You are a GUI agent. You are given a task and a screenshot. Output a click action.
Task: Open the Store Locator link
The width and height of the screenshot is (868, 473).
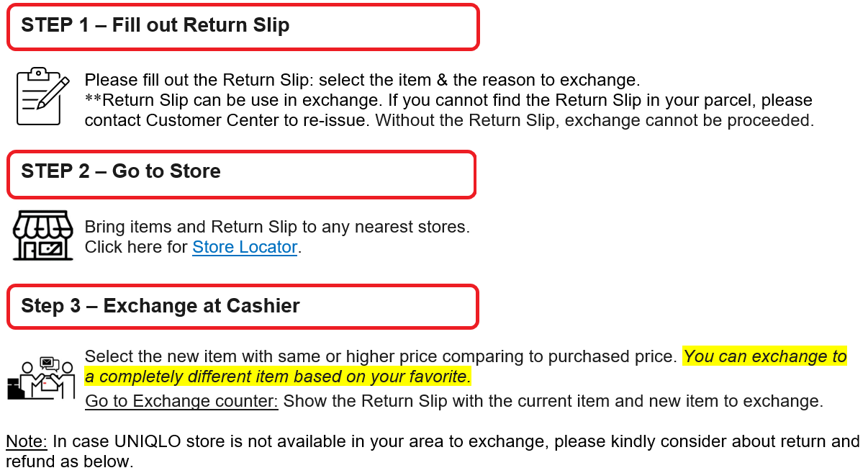(x=245, y=247)
